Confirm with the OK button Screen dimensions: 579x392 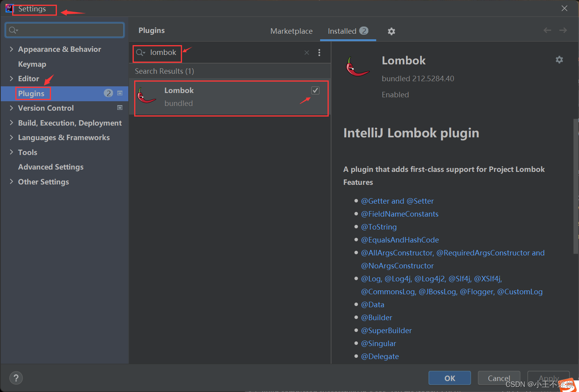click(x=450, y=378)
